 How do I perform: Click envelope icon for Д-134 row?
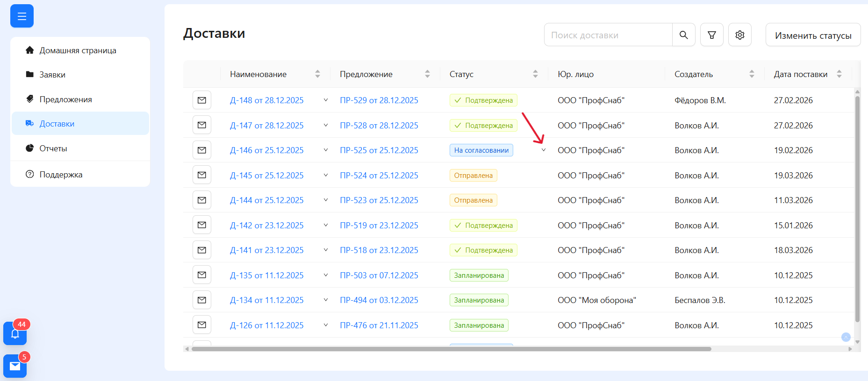[x=201, y=300]
